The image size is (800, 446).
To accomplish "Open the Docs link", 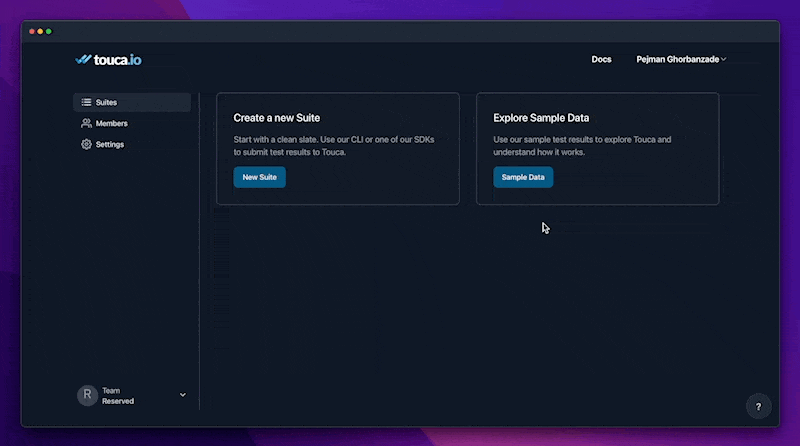I will [601, 59].
